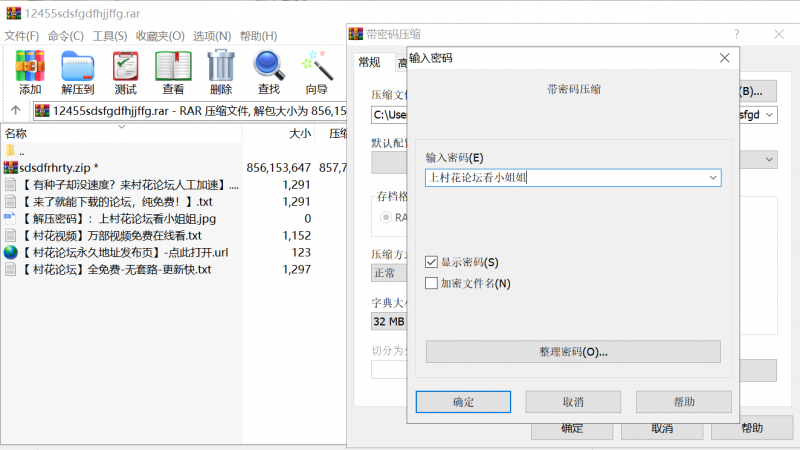Click the icon of 【村花视频】 txt file
The height and width of the screenshot is (450, 800).
(x=10, y=235)
